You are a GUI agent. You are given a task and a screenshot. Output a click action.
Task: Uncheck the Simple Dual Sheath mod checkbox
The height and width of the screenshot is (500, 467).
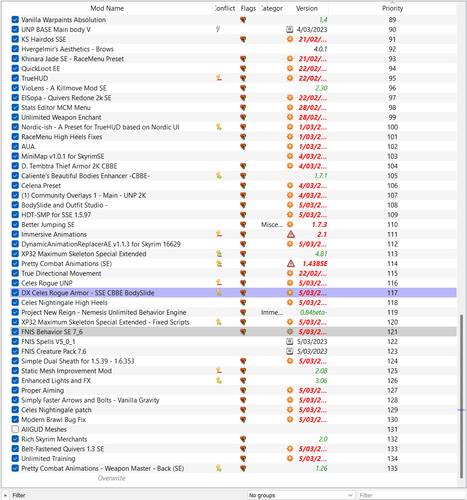pos(15,361)
